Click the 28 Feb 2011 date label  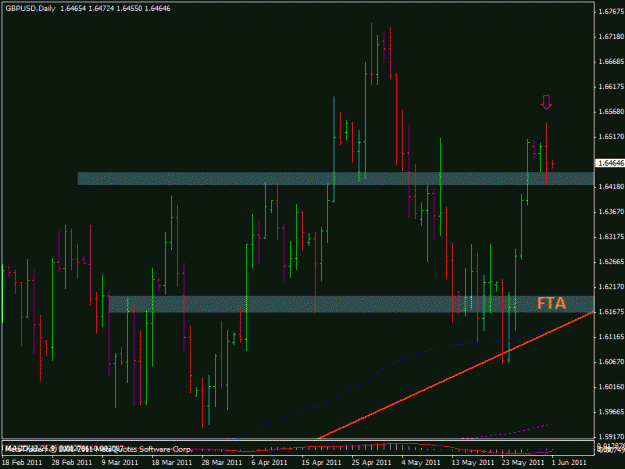click(x=72, y=462)
